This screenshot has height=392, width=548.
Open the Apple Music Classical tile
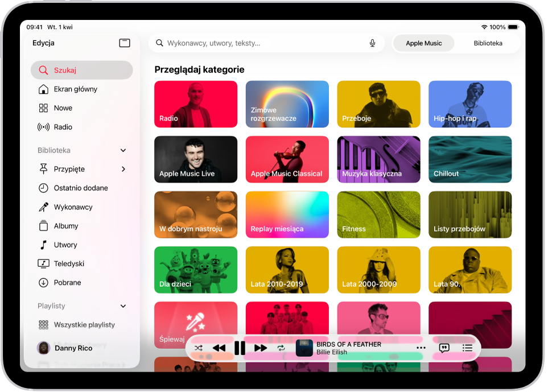(287, 159)
